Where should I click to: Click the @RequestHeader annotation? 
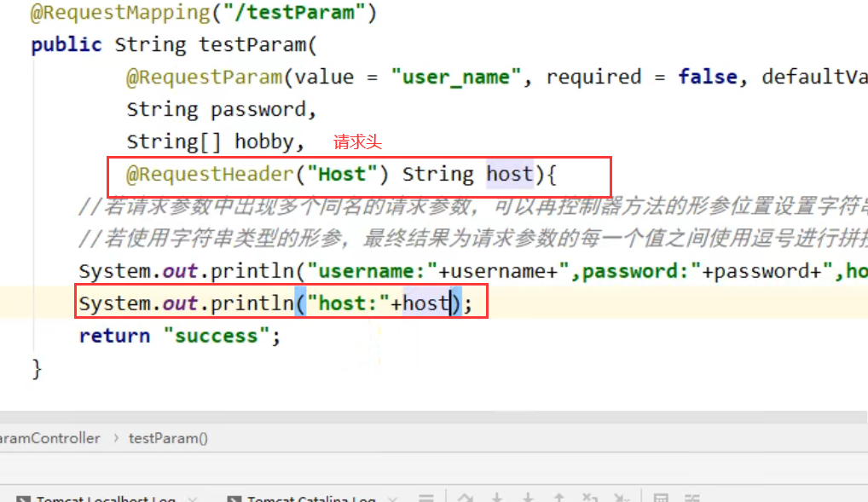[x=209, y=174]
